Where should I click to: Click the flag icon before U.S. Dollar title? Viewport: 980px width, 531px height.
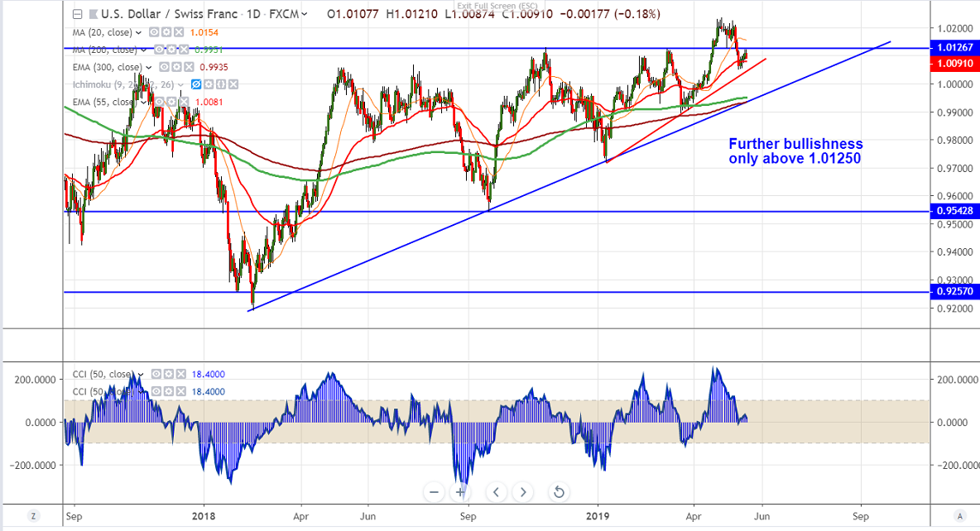94,14
